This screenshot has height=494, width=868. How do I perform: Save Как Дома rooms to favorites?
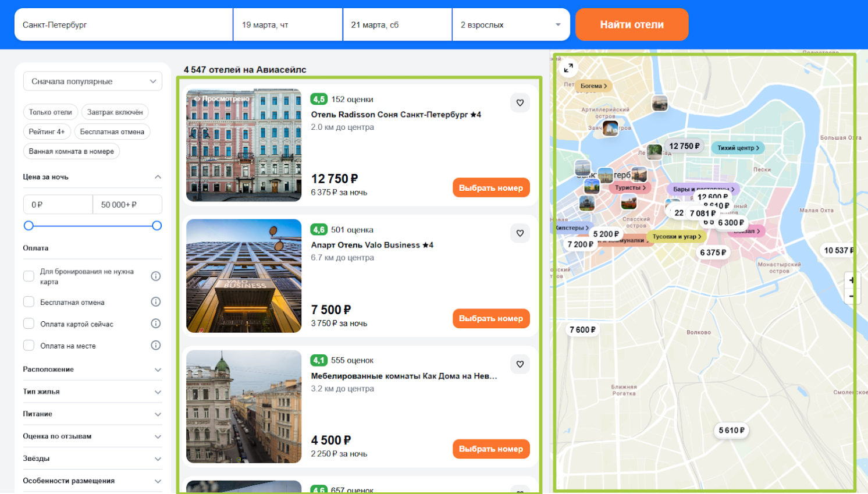tap(520, 364)
